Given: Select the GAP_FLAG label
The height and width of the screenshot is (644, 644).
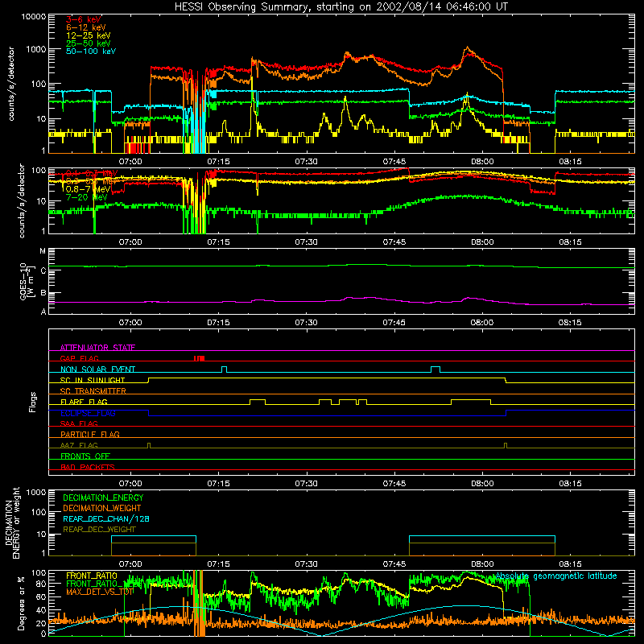Looking at the screenshot, I should [x=79, y=358].
